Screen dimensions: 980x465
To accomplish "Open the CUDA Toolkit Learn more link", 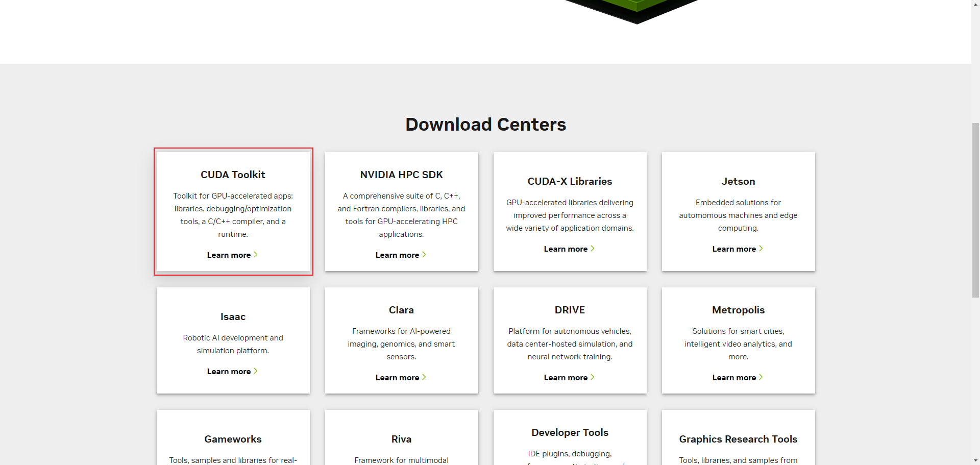I will pyautogui.click(x=229, y=255).
